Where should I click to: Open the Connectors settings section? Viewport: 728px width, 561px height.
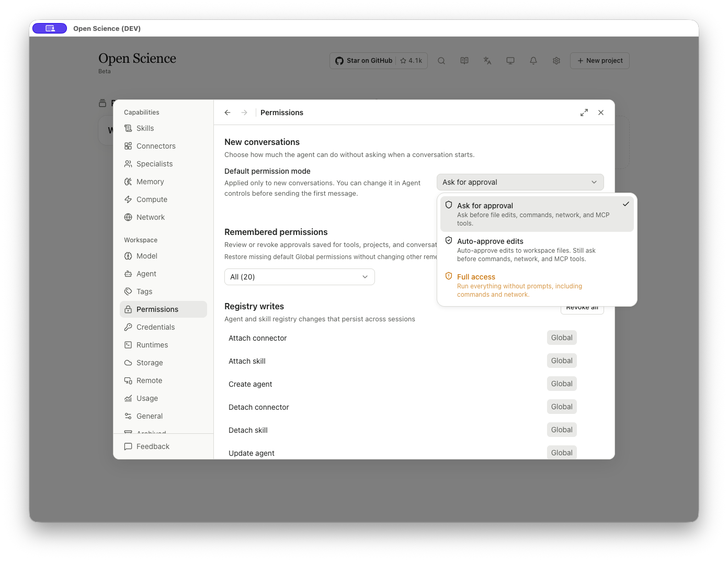point(163,146)
